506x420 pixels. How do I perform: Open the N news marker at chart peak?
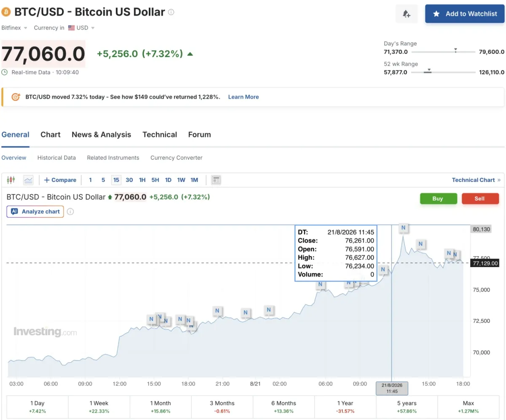point(404,228)
